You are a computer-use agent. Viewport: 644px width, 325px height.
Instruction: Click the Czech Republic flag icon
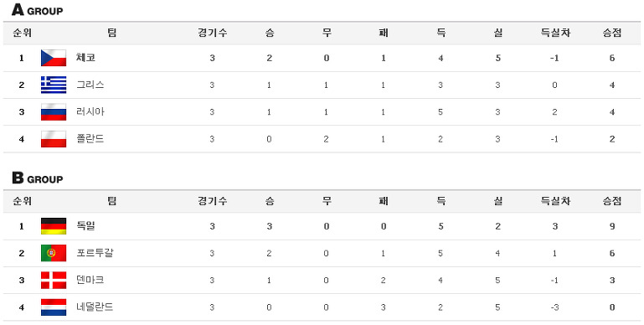54,58
